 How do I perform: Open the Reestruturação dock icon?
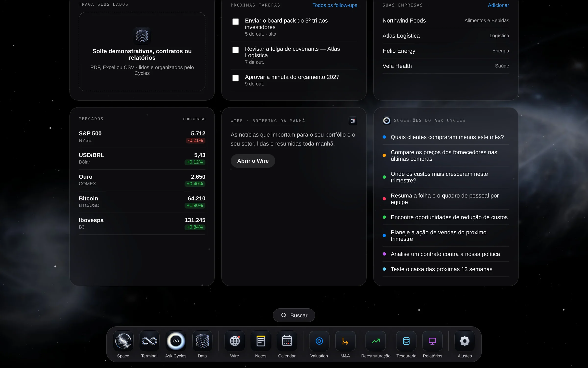coord(376,341)
